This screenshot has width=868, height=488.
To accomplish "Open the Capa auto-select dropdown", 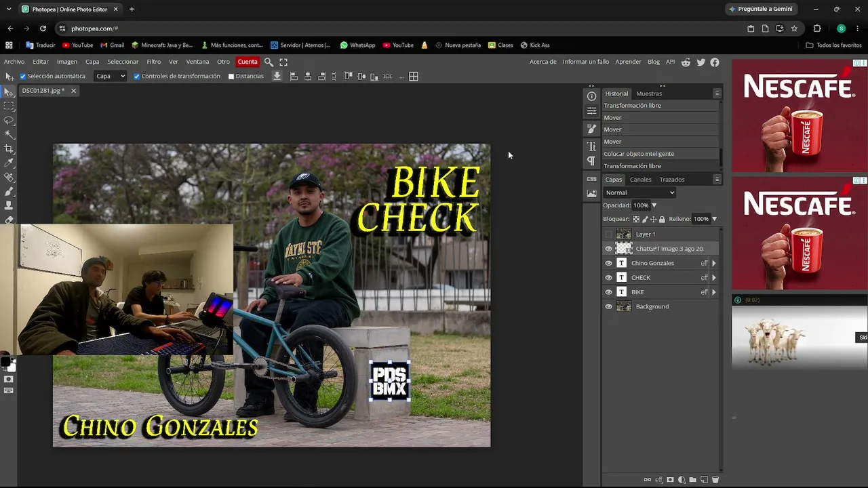I will pyautogui.click(x=111, y=76).
